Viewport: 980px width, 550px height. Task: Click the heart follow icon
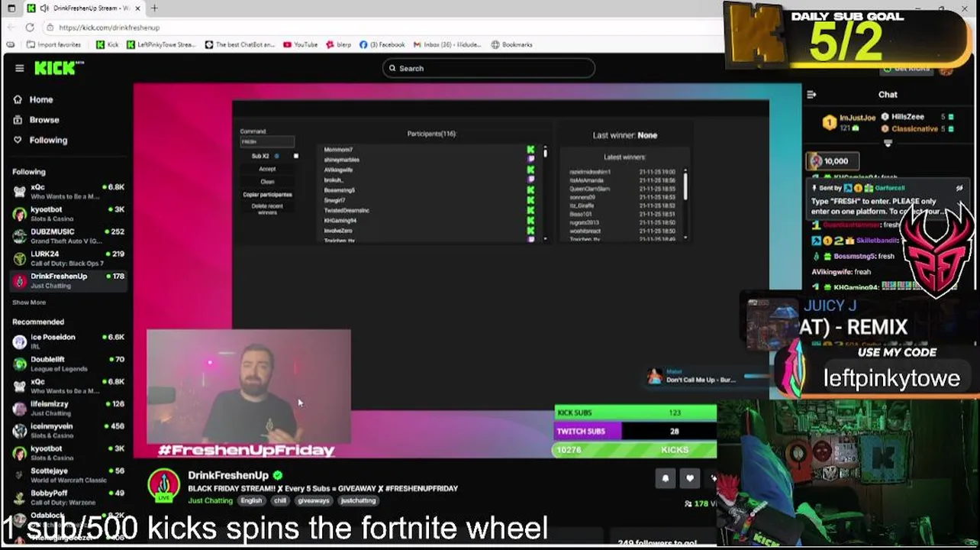(690, 478)
